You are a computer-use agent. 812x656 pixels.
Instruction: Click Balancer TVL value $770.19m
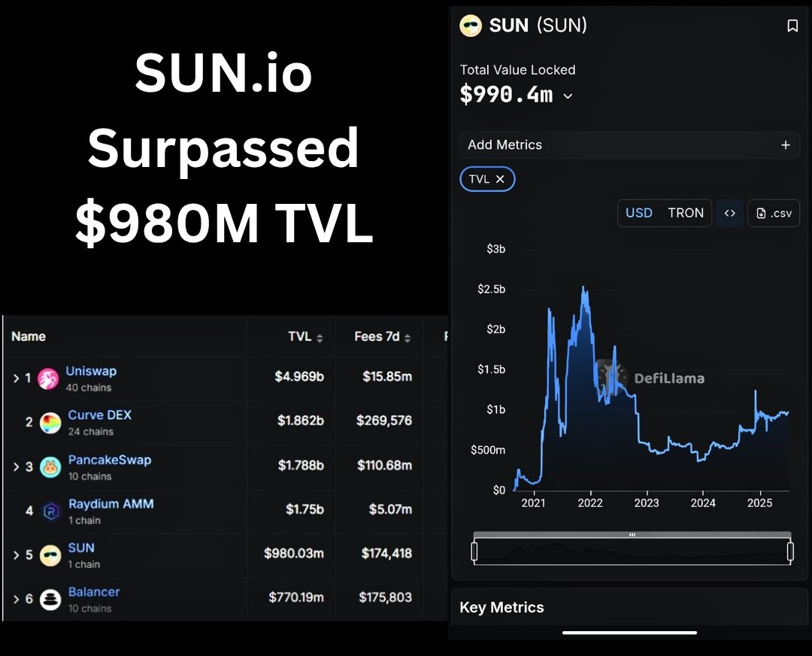(x=296, y=597)
